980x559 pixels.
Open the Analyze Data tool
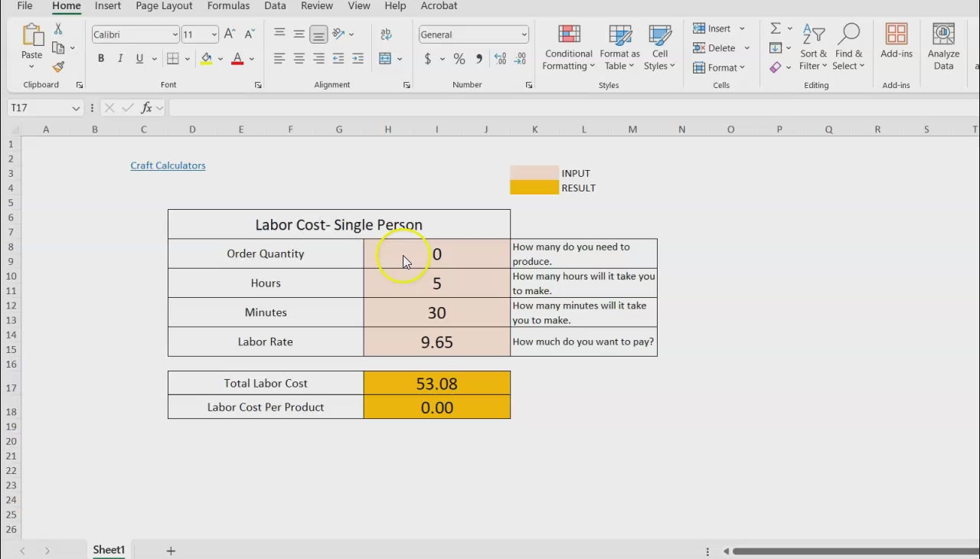(x=943, y=47)
